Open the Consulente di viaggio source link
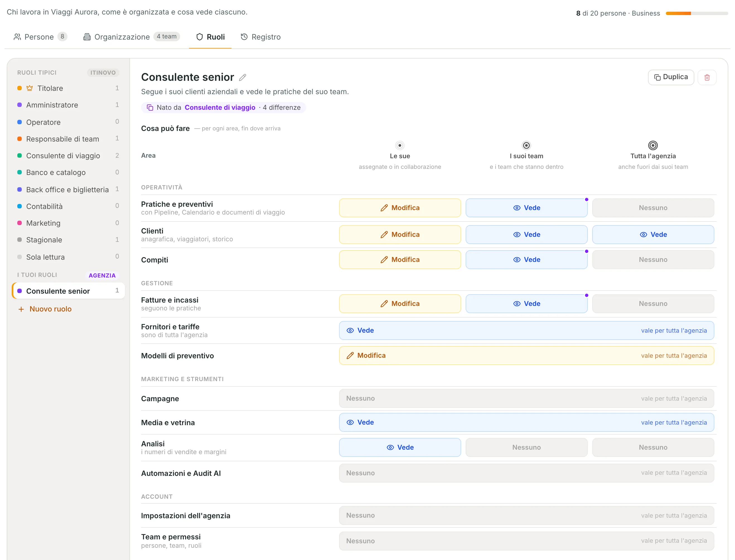 click(x=220, y=107)
